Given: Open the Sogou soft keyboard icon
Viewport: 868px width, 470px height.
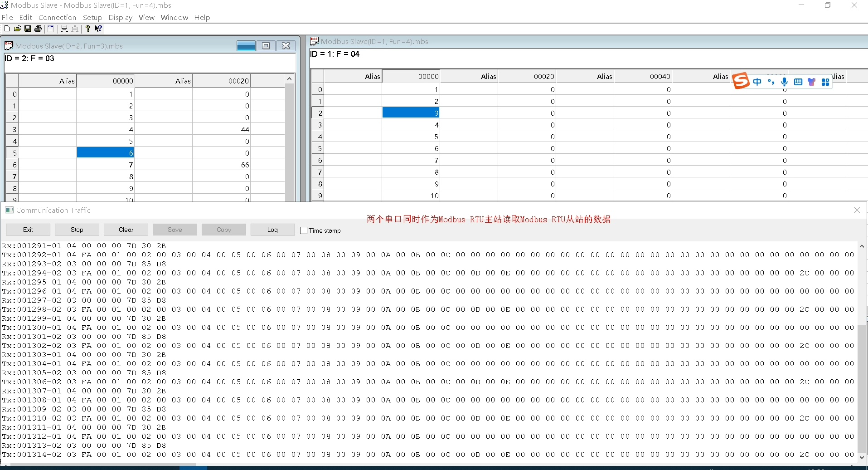Looking at the screenshot, I should click(x=798, y=82).
